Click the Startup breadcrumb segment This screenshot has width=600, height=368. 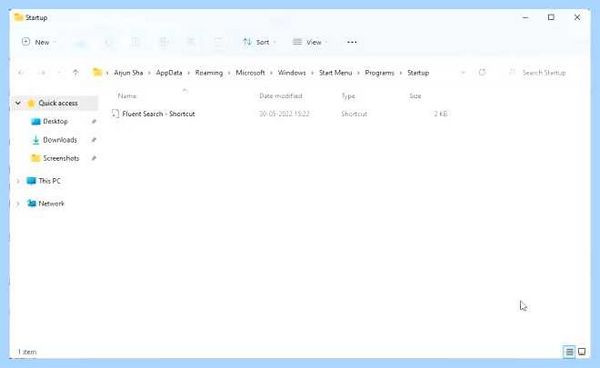[x=418, y=73]
